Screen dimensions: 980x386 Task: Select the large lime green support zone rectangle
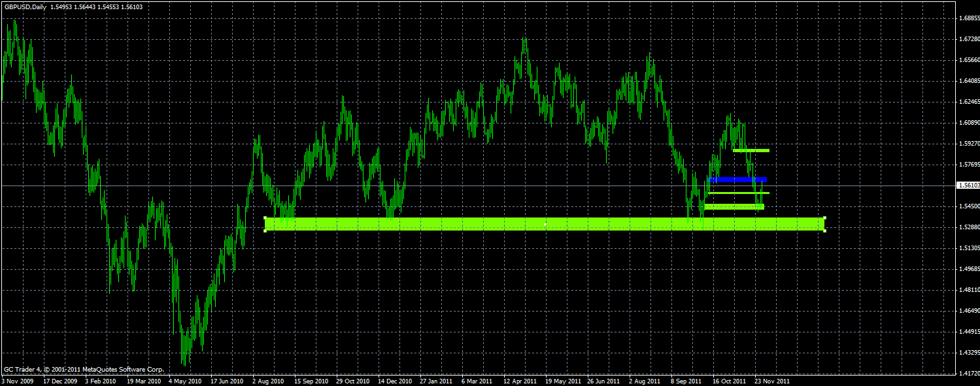click(x=545, y=224)
